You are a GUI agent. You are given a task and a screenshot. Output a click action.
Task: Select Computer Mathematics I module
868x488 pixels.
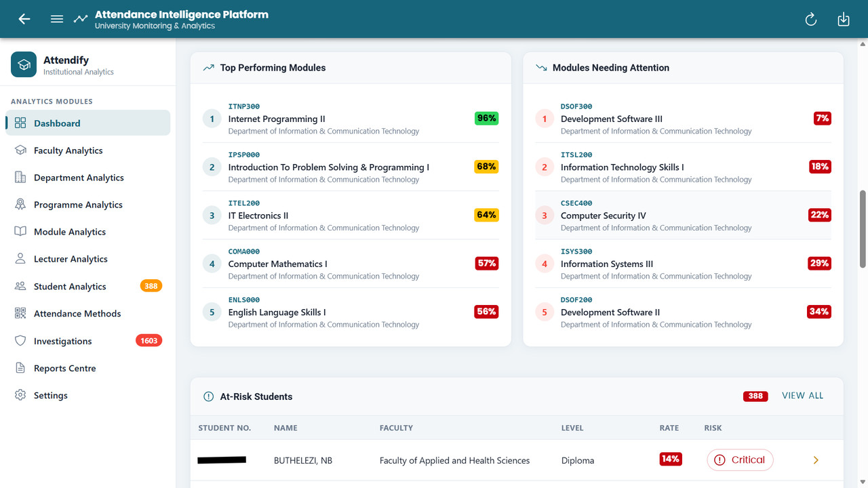351,264
